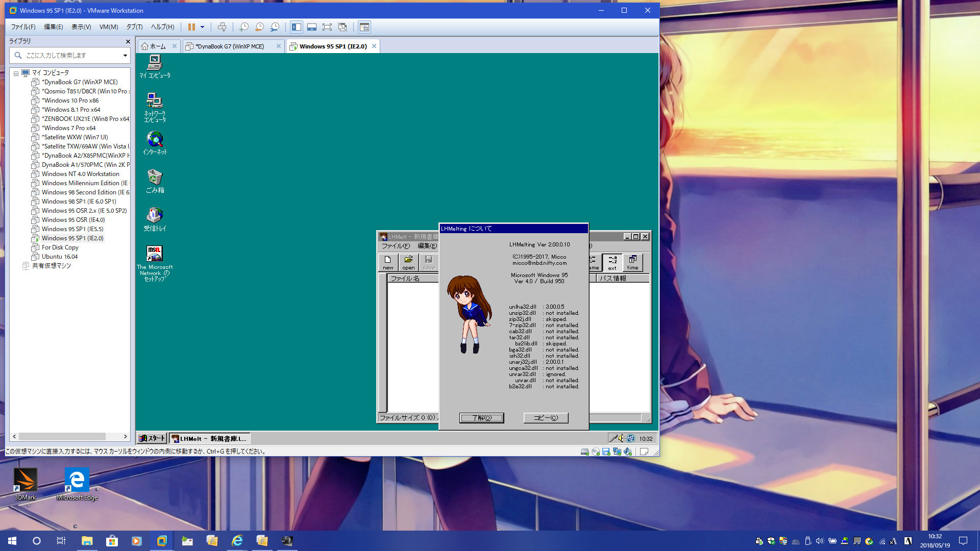The image size is (980, 551).
Task: Click the コピー(C) button in the dialog
Action: (546, 418)
